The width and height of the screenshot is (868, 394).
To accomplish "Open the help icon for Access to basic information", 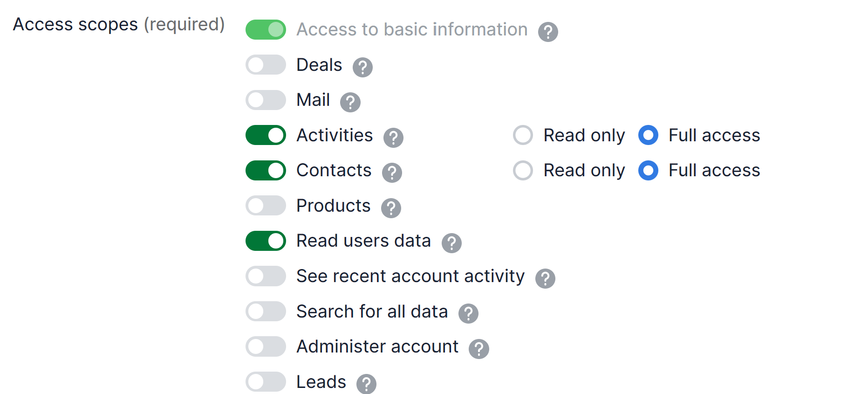I will 548,32.
